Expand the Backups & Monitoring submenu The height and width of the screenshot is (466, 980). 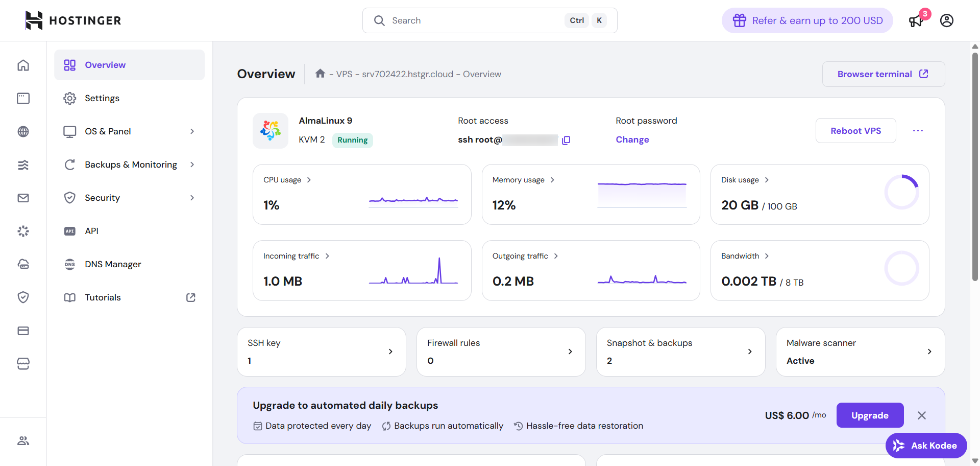click(192, 165)
